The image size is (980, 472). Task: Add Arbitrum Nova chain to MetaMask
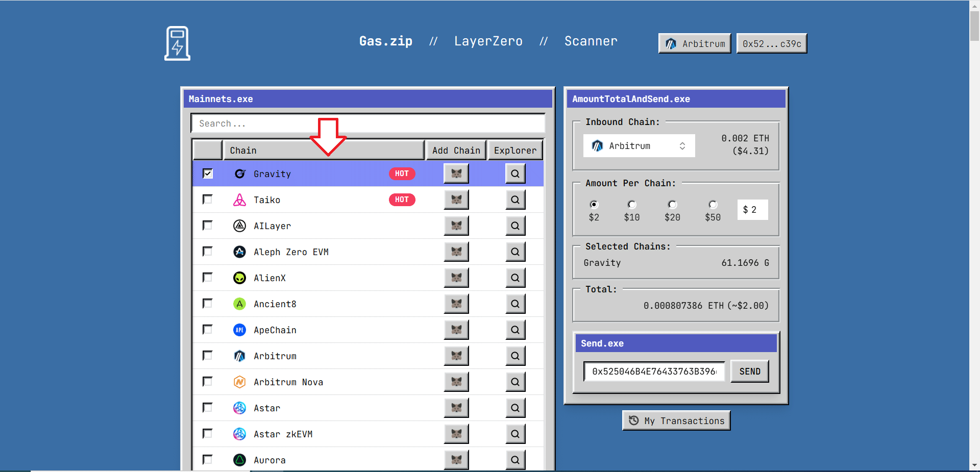456,382
